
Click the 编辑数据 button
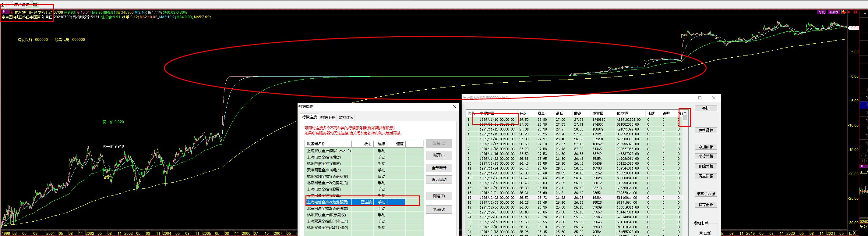pyautogui.click(x=706, y=156)
